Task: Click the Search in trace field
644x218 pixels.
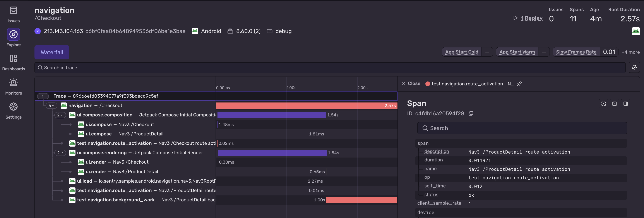Action: point(330,67)
